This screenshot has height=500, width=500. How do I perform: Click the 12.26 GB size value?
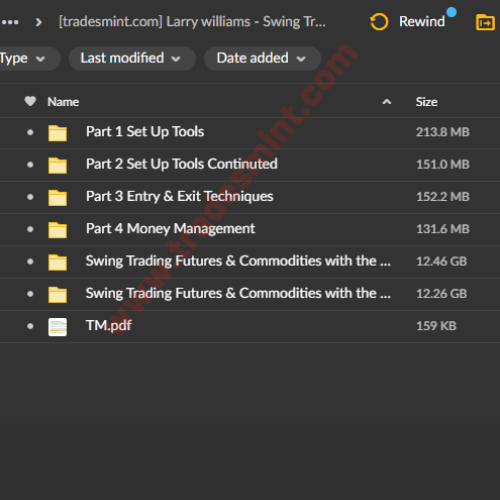(442, 294)
